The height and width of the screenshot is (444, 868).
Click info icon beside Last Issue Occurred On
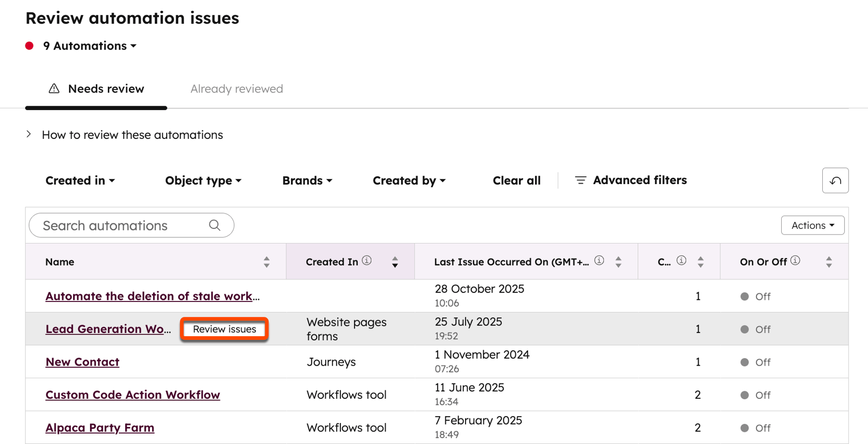pos(599,260)
